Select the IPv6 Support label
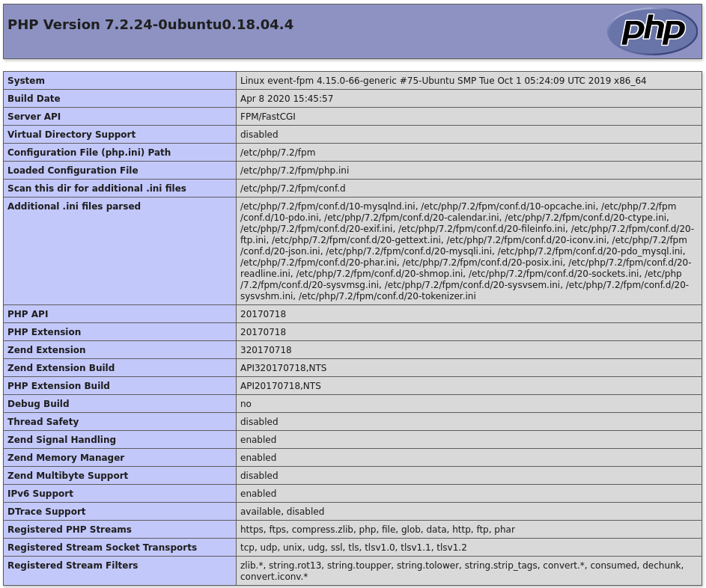The image size is (706, 588). pyautogui.click(x=40, y=494)
